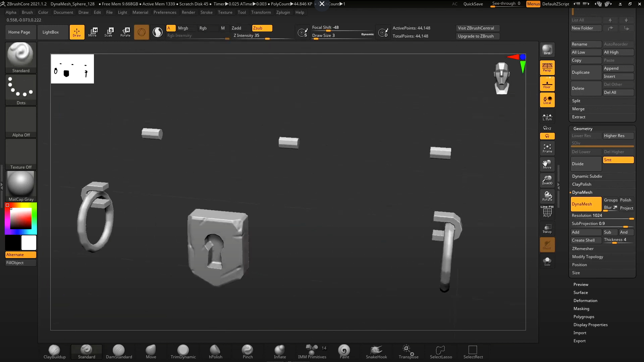Open the Preferences menu
The width and height of the screenshot is (644, 362).
[x=165, y=12]
